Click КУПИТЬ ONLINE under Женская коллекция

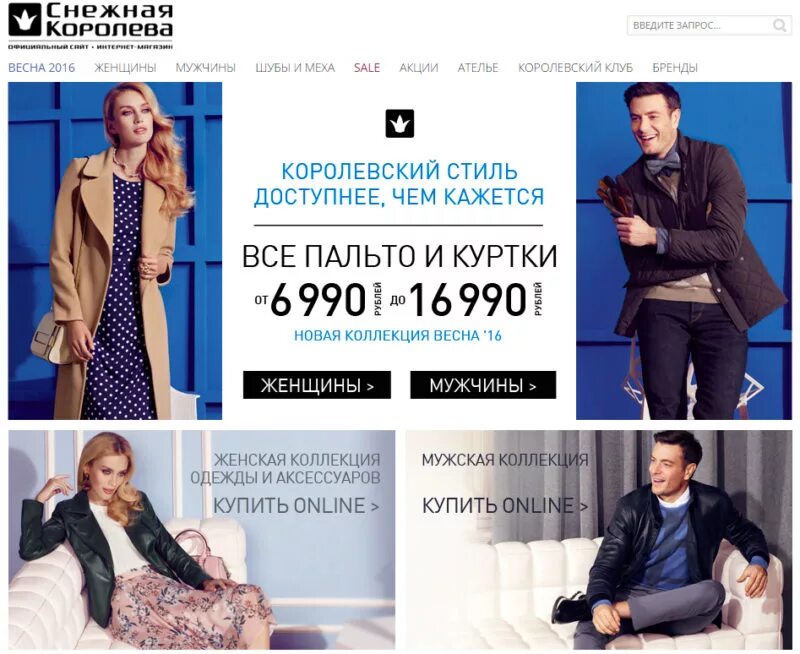coord(296,506)
